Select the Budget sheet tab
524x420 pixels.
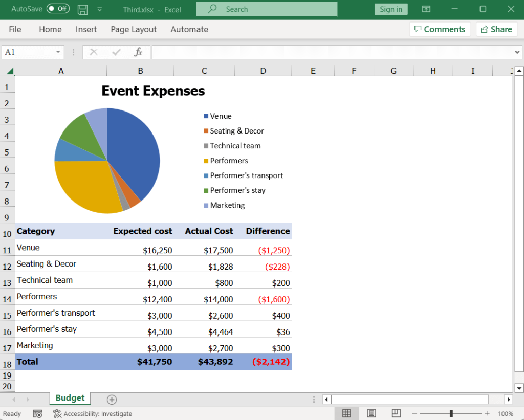coord(70,399)
